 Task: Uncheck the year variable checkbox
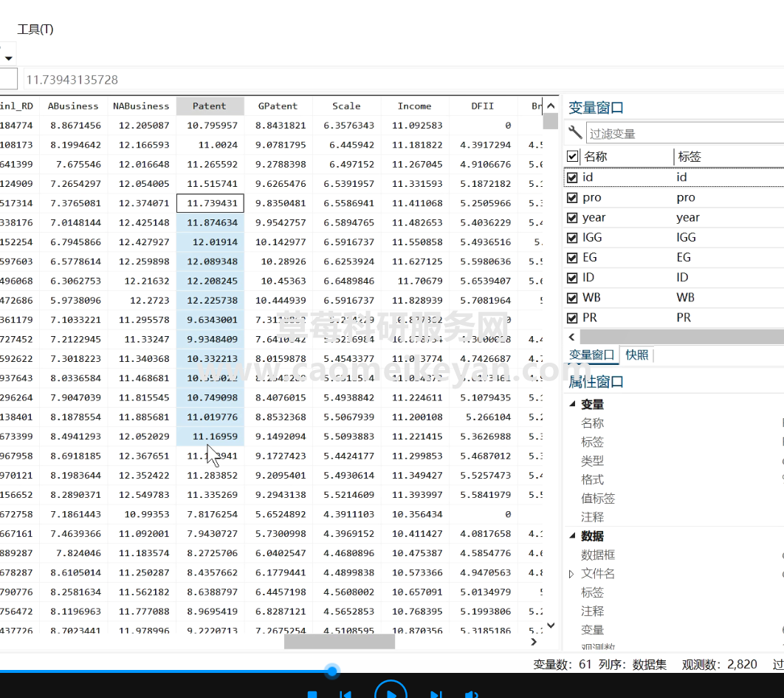click(x=573, y=218)
